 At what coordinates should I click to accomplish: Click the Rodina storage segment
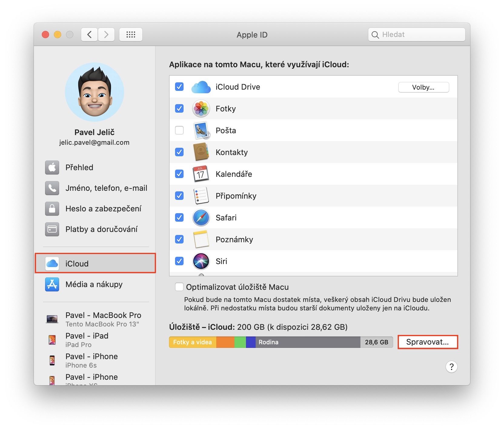coord(308,342)
